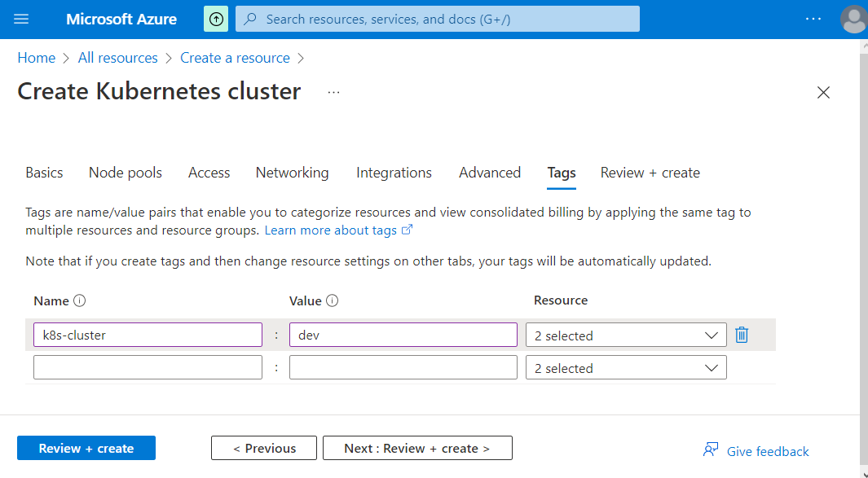Switch to the Basics tab
The width and height of the screenshot is (868, 478).
tap(44, 173)
